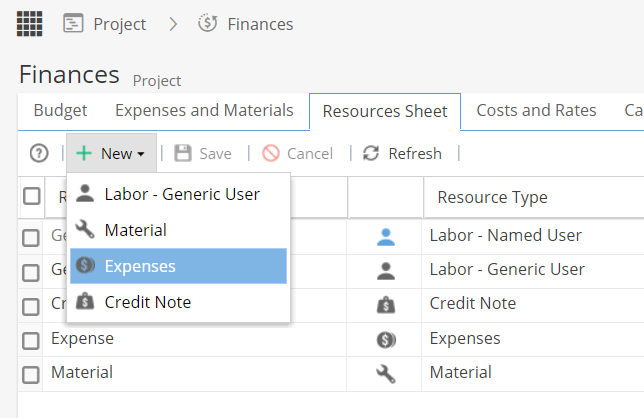Select the Resources Sheet tab
This screenshot has width=644, height=418.
coord(385,111)
